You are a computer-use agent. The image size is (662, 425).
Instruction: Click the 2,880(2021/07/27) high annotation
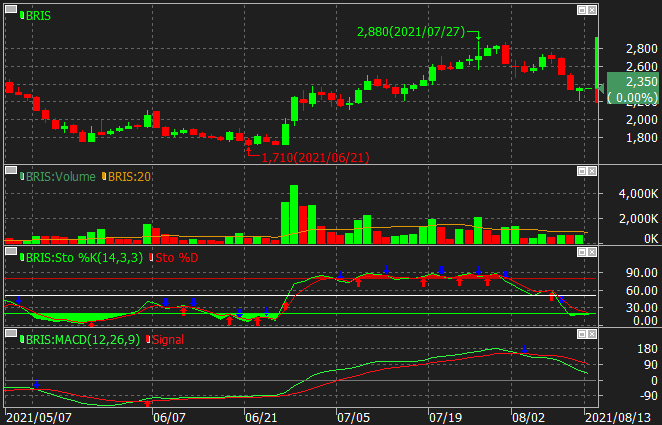pos(411,32)
